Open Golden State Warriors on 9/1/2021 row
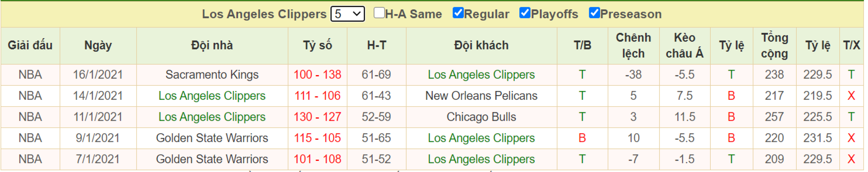The image size is (868, 172). point(212,138)
